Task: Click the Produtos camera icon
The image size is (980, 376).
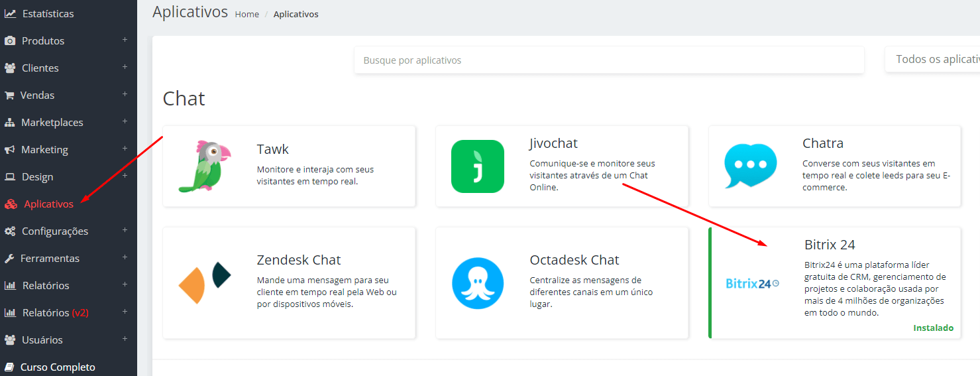Action: (x=10, y=41)
